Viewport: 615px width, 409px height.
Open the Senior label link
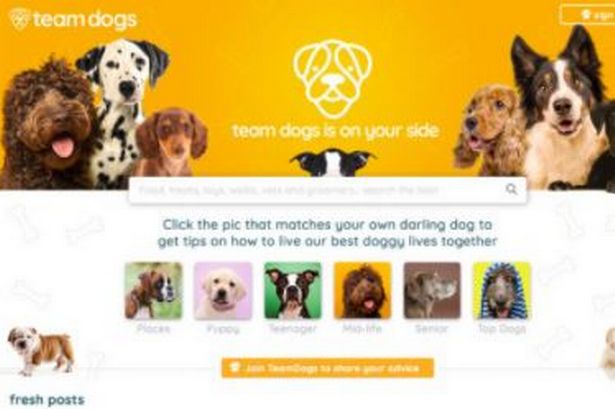point(431,329)
